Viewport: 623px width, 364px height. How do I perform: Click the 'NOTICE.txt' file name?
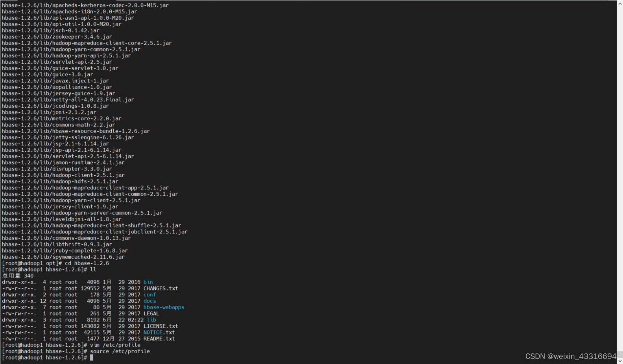coord(159,333)
